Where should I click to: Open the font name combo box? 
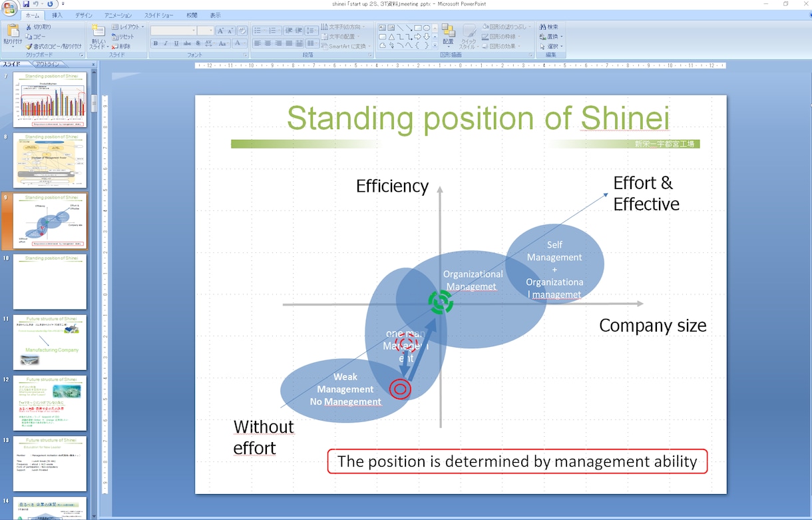coord(174,31)
